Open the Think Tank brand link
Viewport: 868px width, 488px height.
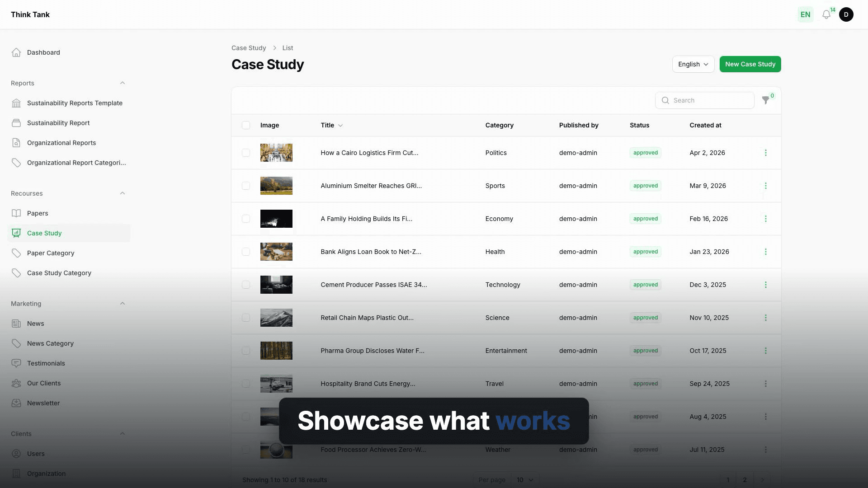(x=30, y=14)
